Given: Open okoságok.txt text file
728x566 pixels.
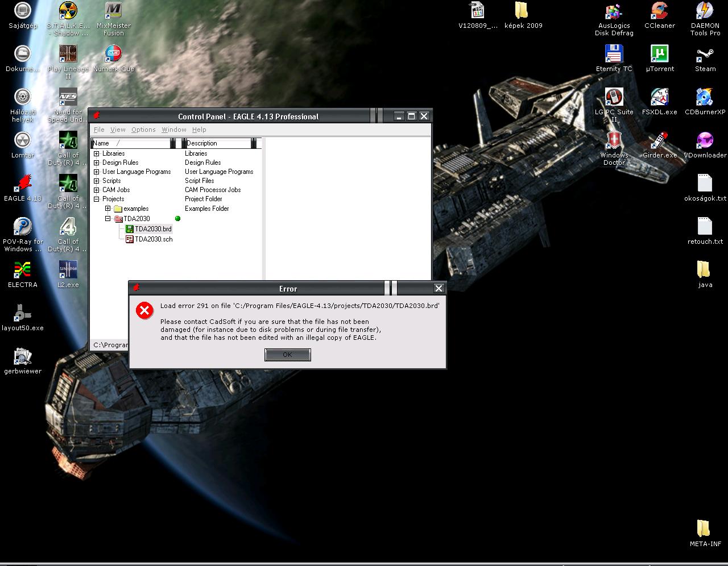Looking at the screenshot, I should tap(705, 189).
